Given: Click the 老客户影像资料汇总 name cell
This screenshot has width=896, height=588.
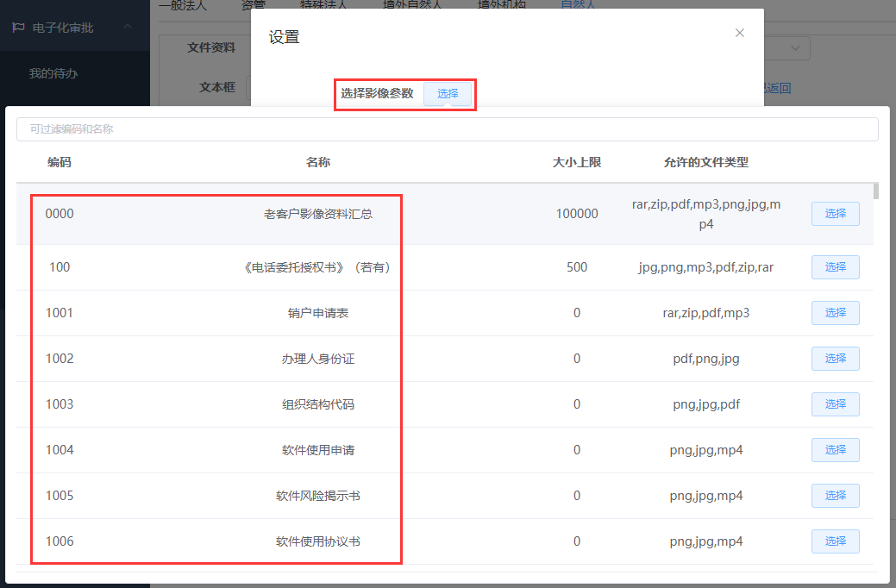Looking at the screenshot, I should tap(317, 215).
